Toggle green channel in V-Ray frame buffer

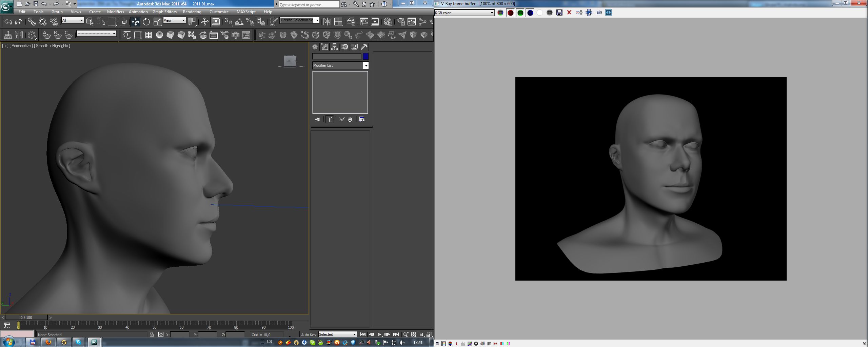520,13
